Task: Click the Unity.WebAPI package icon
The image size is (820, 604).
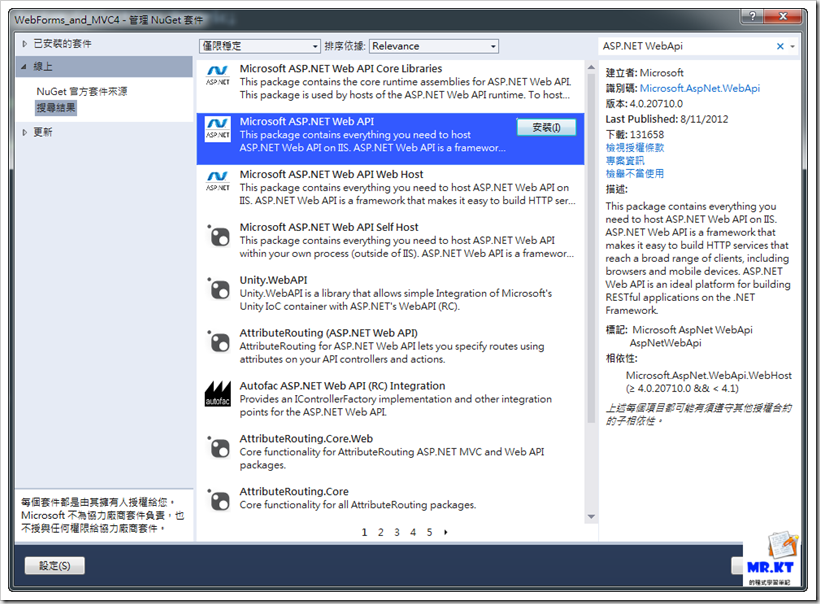Action: coord(219,289)
